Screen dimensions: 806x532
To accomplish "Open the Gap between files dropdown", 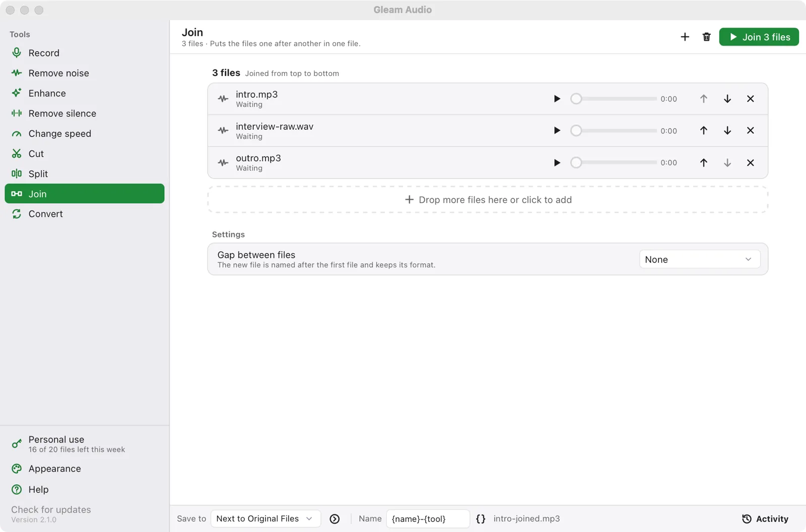I will [x=699, y=259].
